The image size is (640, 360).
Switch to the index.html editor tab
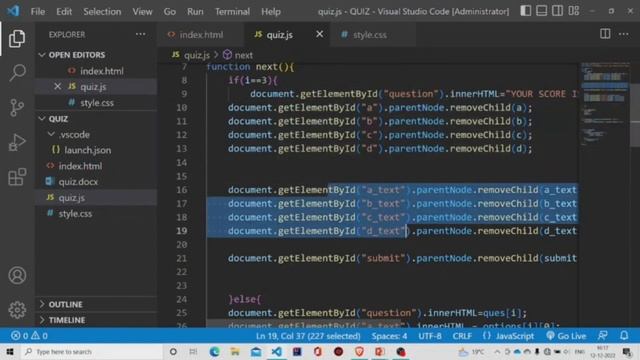(200, 35)
